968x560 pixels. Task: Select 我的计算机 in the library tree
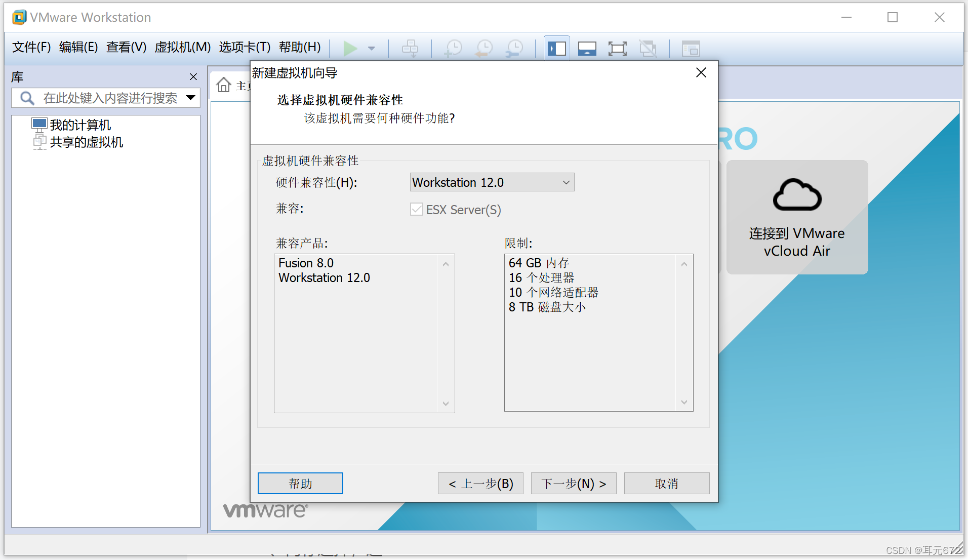pos(80,125)
